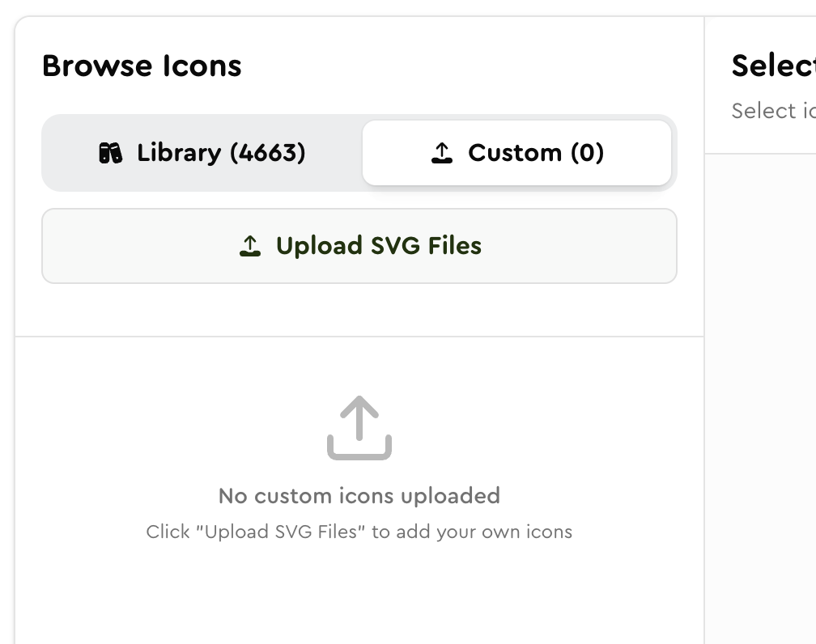Click the upload arrow icon on the Custom tab
Viewport: 816px width, 644px height.
pos(442,153)
